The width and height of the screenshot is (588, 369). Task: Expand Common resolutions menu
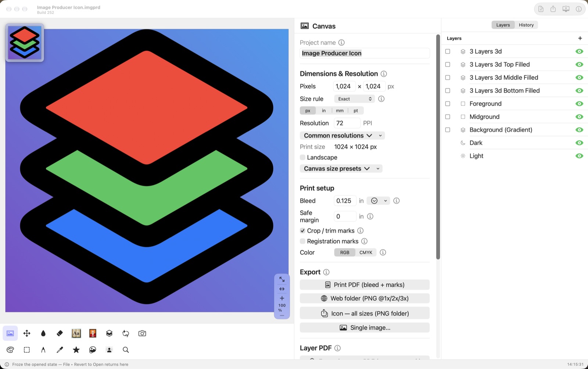point(342,136)
